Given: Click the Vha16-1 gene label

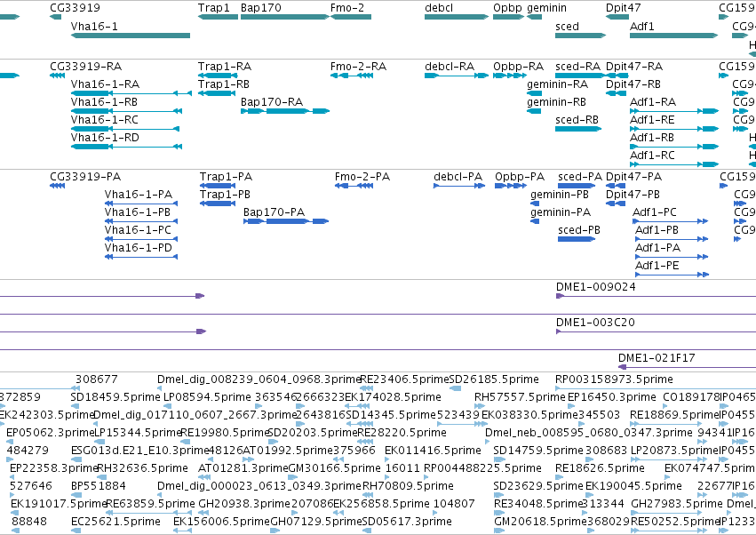Looking at the screenshot, I should pyautogui.click(x=94, y=26).
